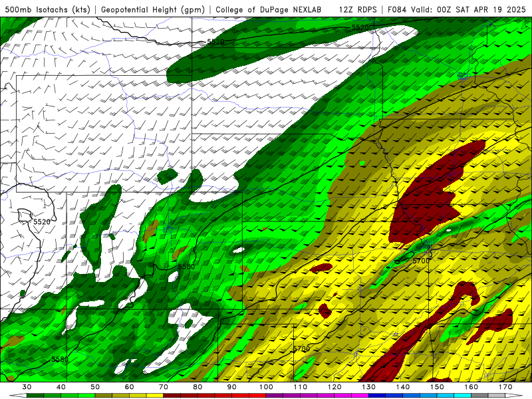The image size is (532, 399).
Task: Pick the bright yellow swatch just before 70
Action: (x=155, y=396)
